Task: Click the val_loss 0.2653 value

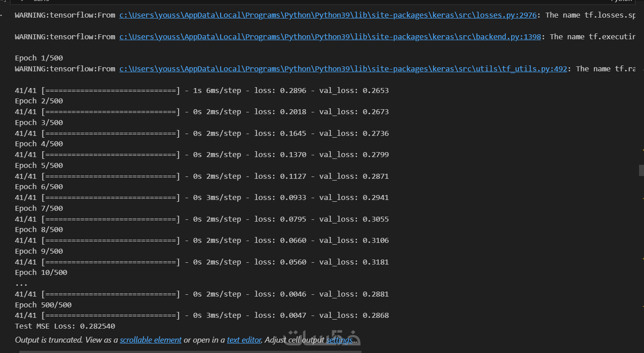Action: [x=376, y=91]
